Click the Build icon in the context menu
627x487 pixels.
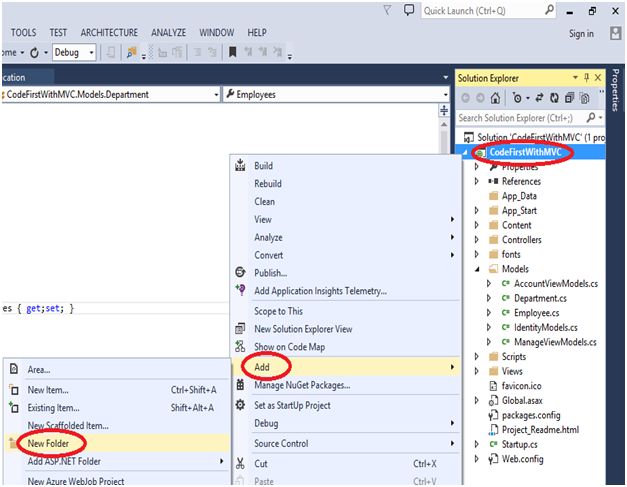(x=240, y=165)
